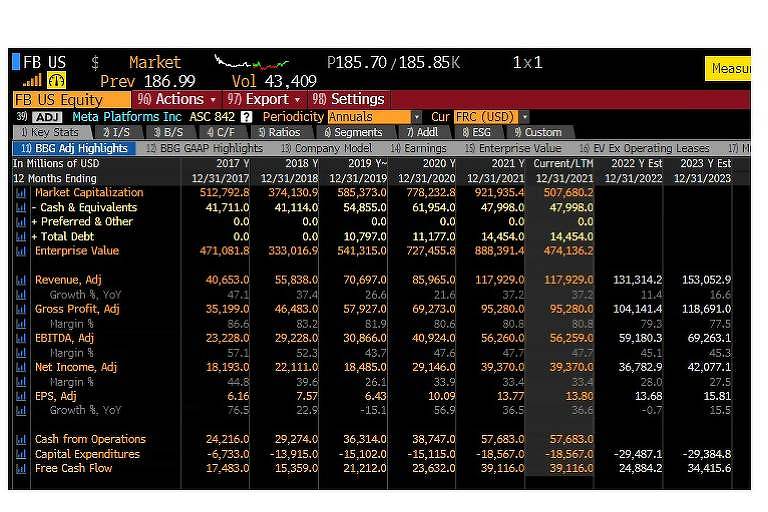Open chart icon for Cash & Equivalents row
Screen dimensions: 768x512
(21, 207)
